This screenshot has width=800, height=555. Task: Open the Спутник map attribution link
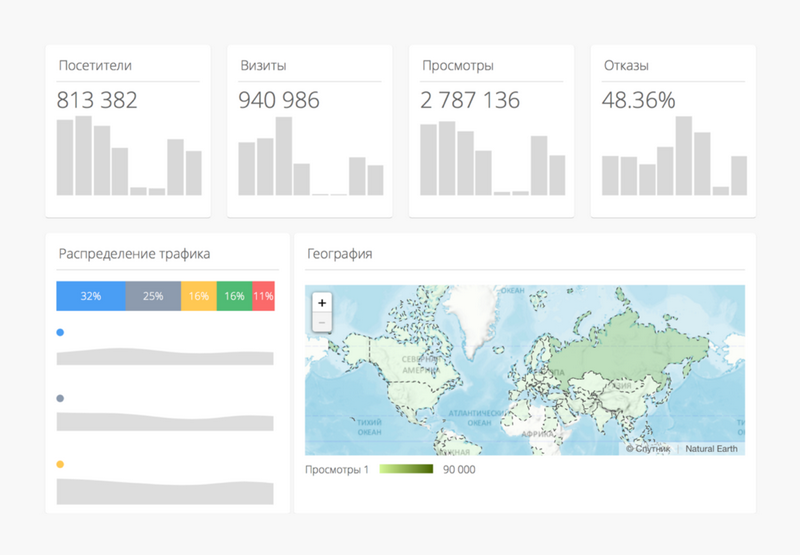pos(650,449)
